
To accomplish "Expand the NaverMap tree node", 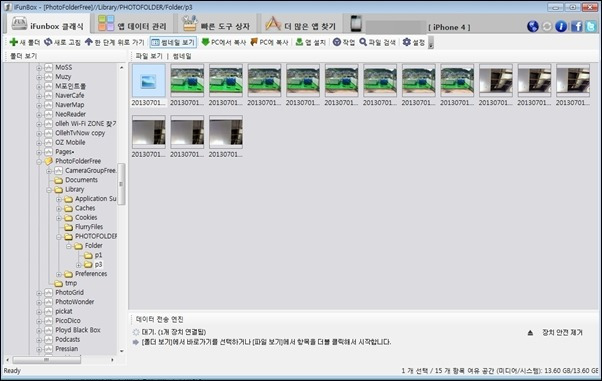I will point(39,105).
